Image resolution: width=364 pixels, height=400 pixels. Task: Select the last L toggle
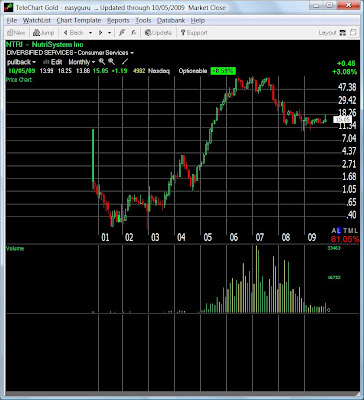(x=356, y=231)
